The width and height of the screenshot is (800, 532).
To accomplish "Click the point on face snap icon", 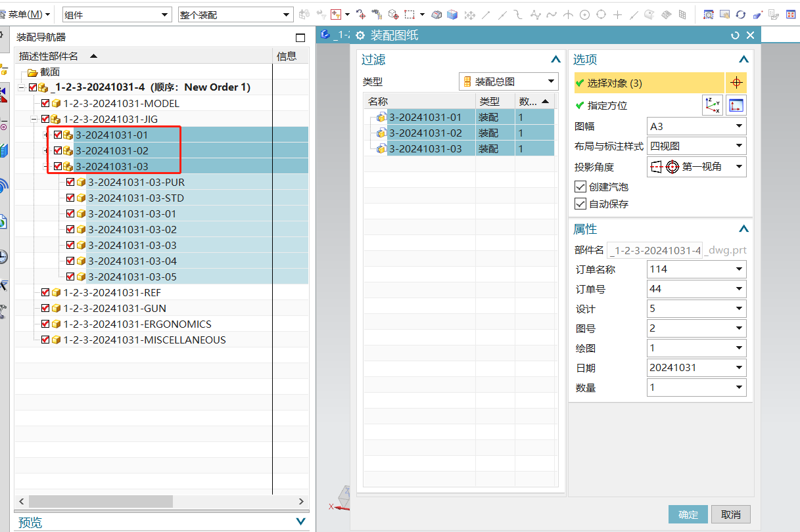I will point(649,14).
